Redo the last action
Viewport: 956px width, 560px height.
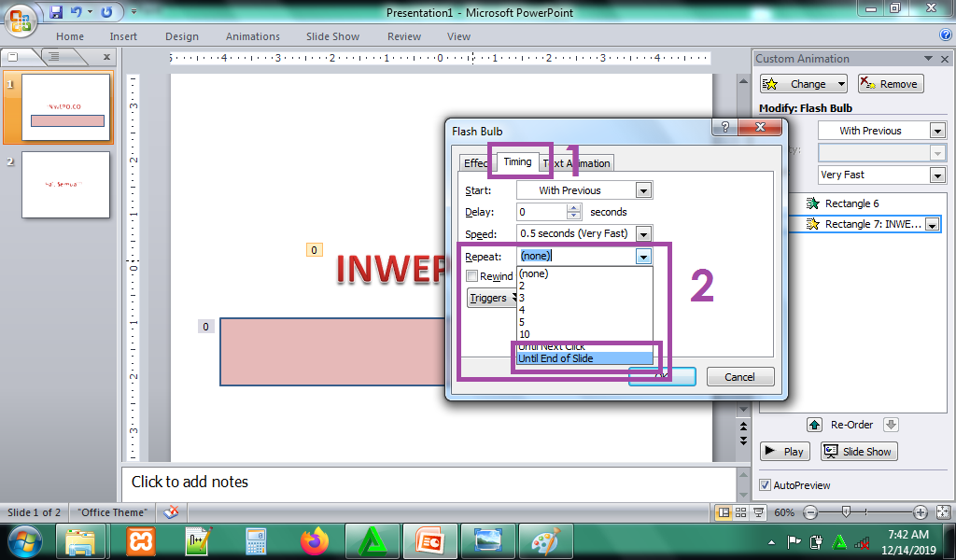[106, 11]
